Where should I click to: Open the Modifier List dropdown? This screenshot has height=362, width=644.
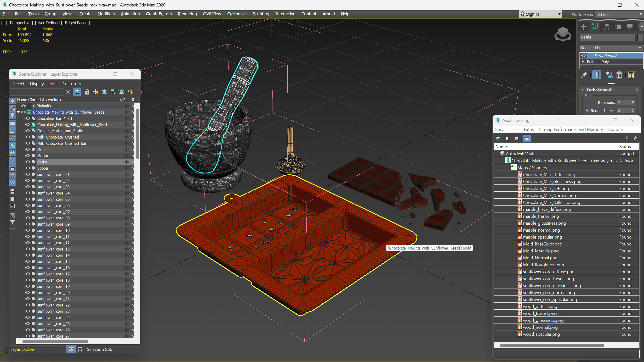tap(611, 48)
